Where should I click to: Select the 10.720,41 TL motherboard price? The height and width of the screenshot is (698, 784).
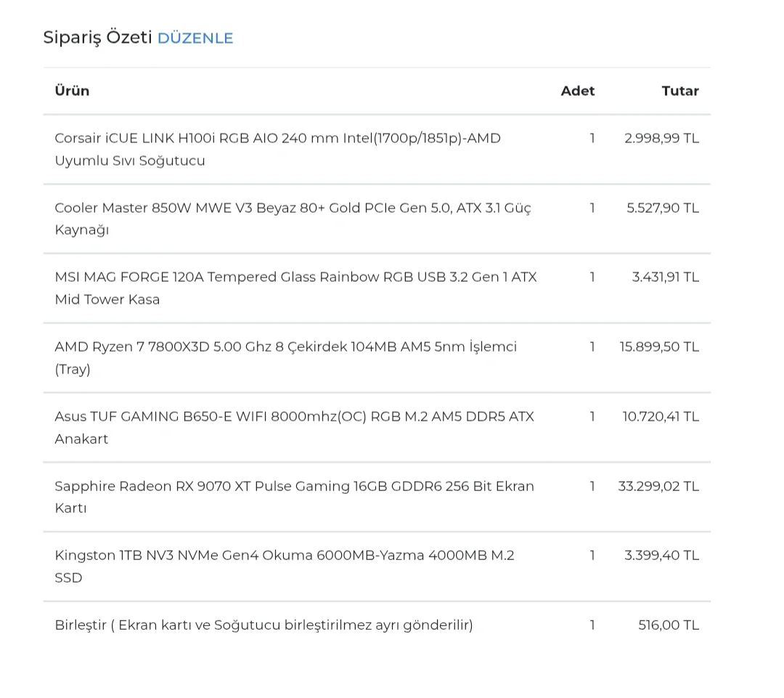point(661,416)
